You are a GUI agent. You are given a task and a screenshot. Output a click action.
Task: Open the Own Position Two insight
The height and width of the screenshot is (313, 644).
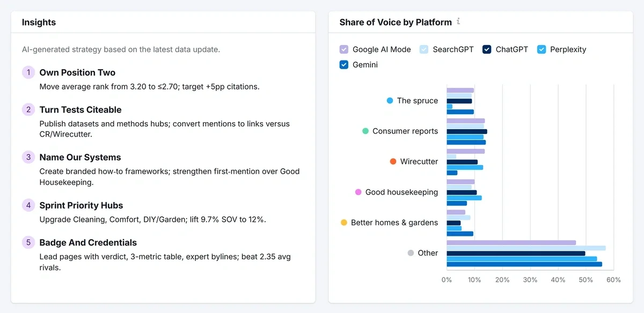pyautogui.click(x=77, y=73)
